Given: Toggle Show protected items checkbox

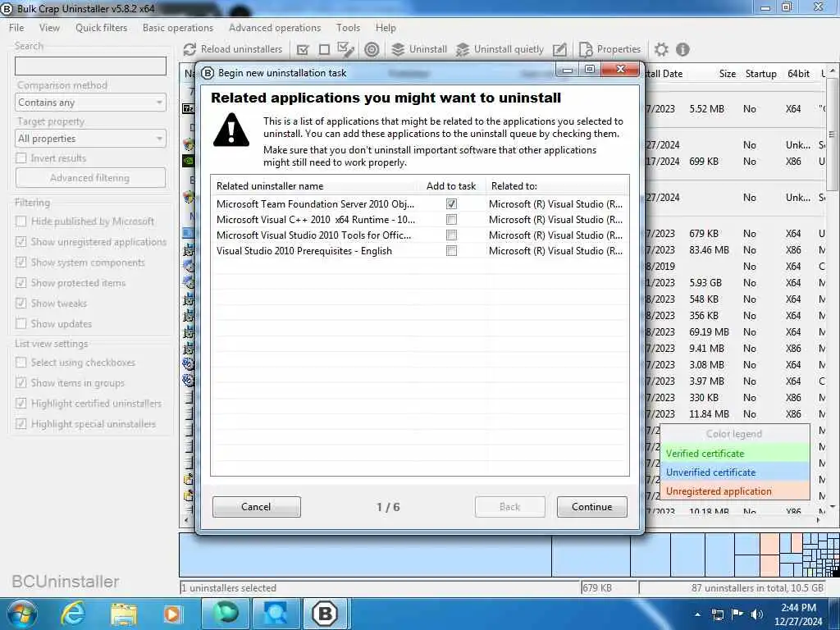Looking at the screenshot, I should (21, 282).
